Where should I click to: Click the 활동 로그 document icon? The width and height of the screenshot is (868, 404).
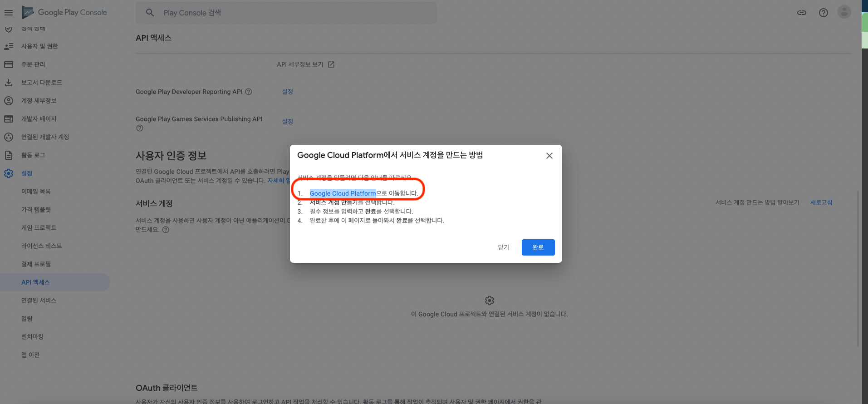pyautogui.click(x=9, y=155)
